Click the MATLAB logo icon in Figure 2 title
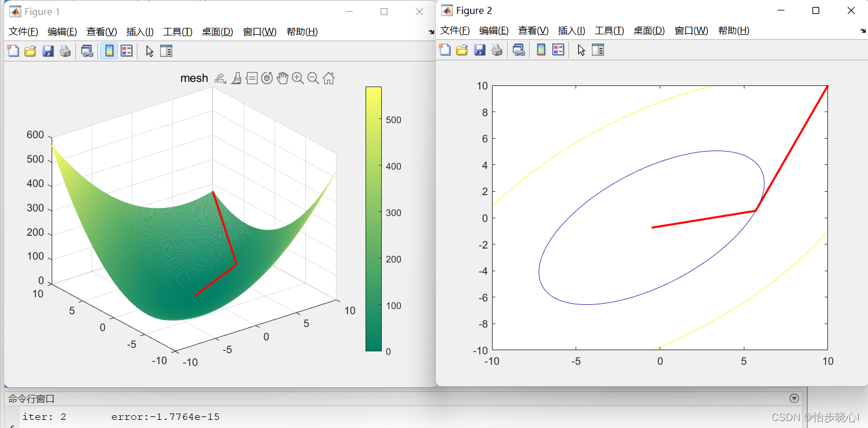The height and width of the screenshot is (428, 868). tap(447, 10)
